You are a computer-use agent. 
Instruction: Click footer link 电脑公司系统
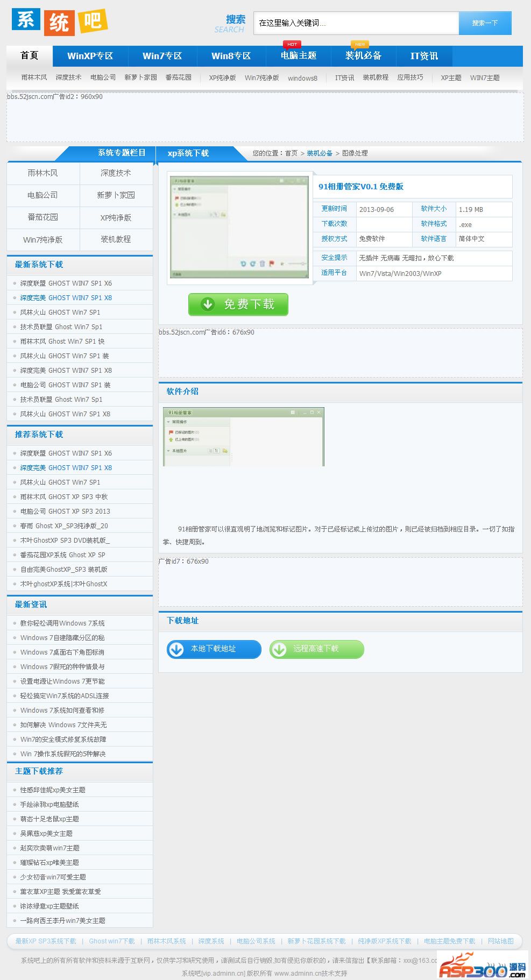click(256, 941)
